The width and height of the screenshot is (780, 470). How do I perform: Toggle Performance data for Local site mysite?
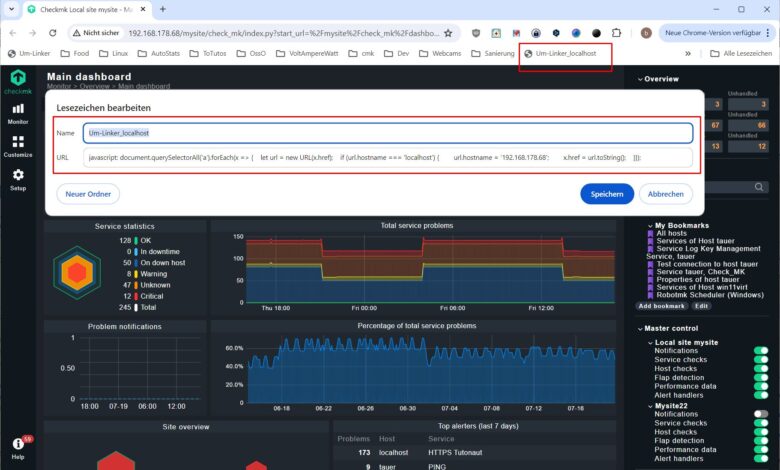coord(761,386)
